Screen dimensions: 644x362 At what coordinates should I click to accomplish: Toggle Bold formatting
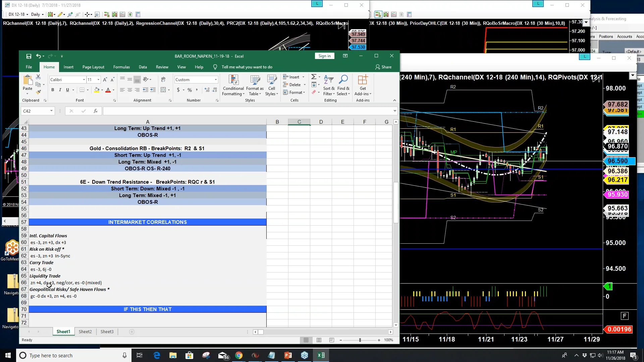(53, 90)
